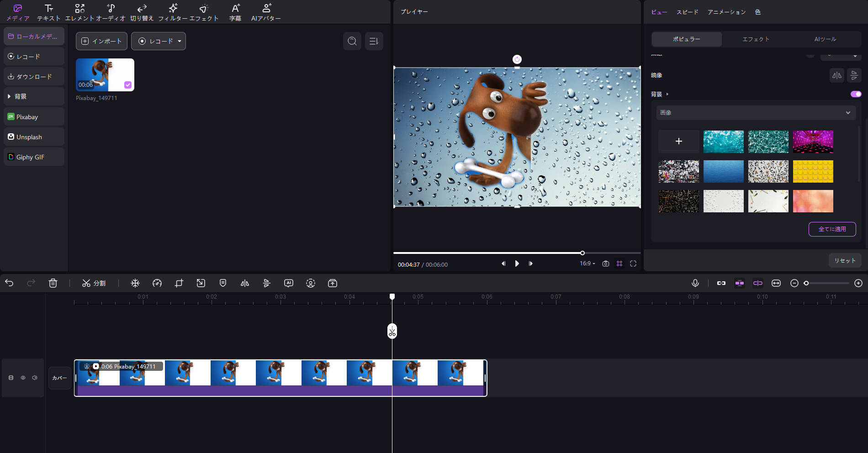Toggle the preview grid overlay
This screenshot has width=868, height=453.
pos(619,263)
